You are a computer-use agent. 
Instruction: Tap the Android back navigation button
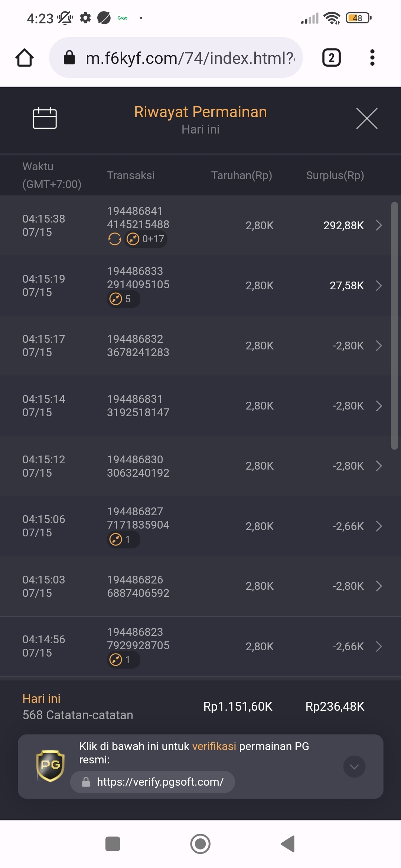pos(288,844)
